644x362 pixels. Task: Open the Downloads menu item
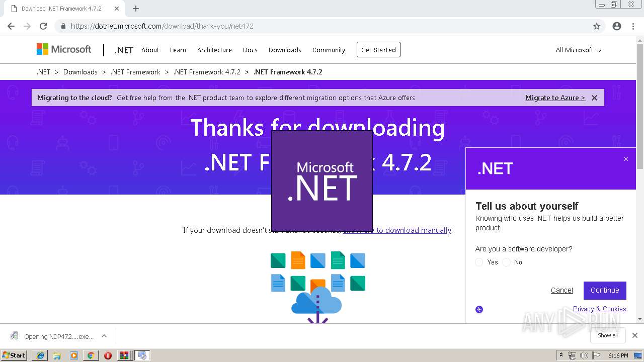[285, 50]
